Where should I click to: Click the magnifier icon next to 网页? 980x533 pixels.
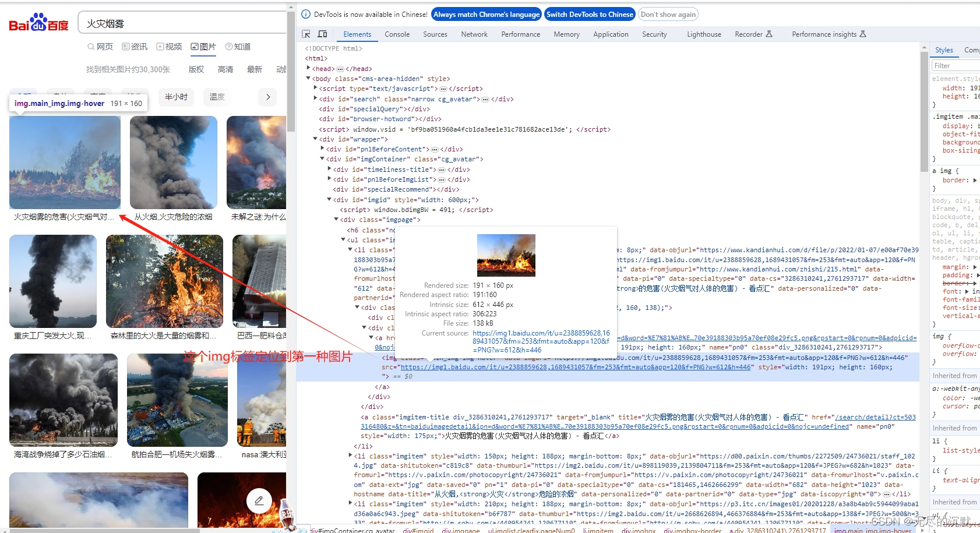coord(91,47)
